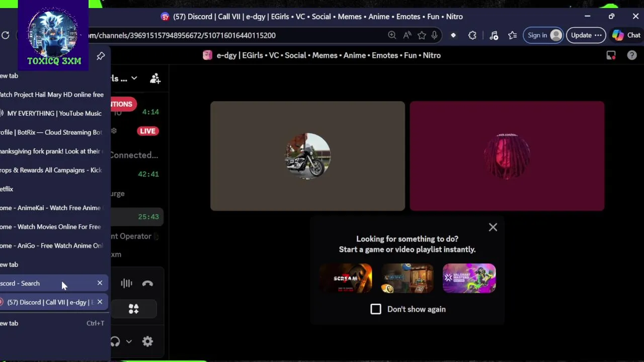644x362 pixels.
Task: Launch the middle tavern game activity
Action: pos(407,278)
